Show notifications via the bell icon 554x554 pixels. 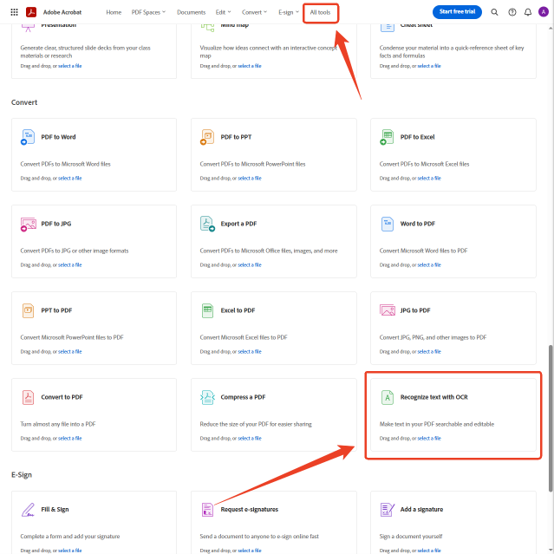click(528, 12)
